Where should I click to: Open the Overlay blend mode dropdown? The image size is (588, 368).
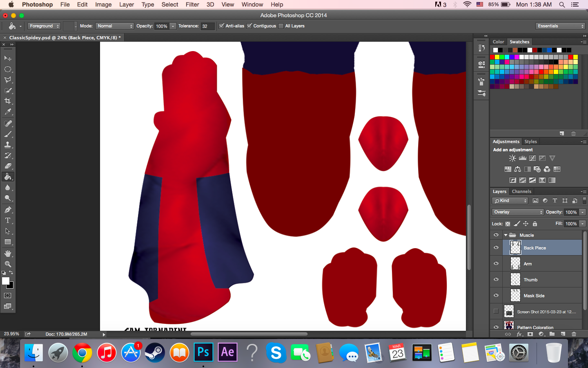pos(518,212)
